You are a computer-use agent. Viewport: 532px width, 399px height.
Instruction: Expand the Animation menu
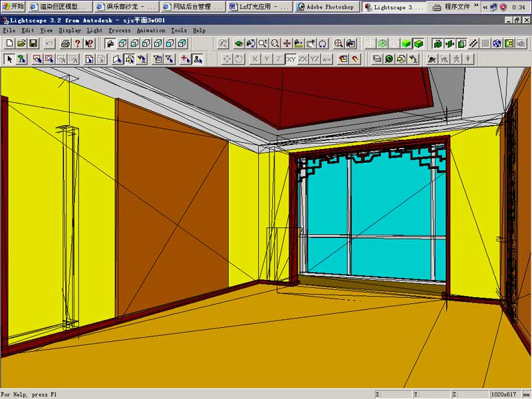[151, 30]
